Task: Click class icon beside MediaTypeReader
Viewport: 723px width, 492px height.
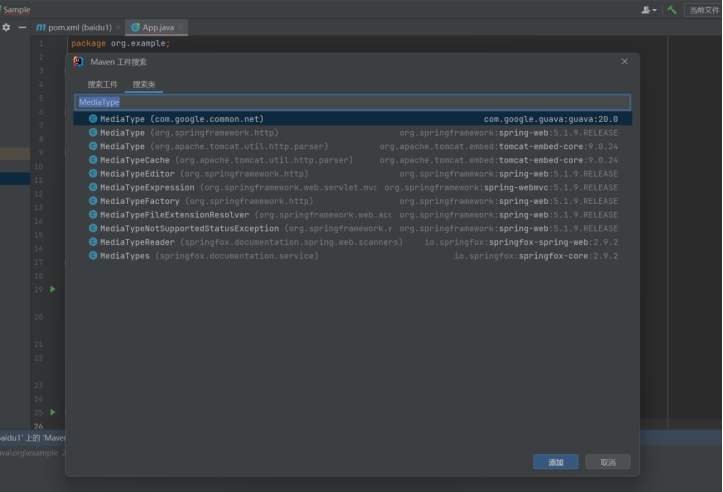Action: pos(93,242)
